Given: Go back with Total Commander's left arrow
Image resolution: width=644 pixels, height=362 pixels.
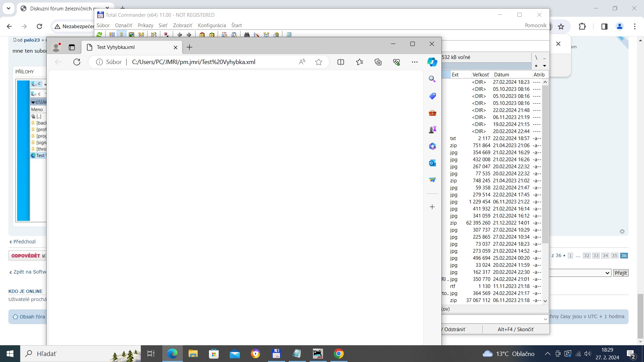Looking at the screenshot, I should pyautogui.click(x=179, y=35).
